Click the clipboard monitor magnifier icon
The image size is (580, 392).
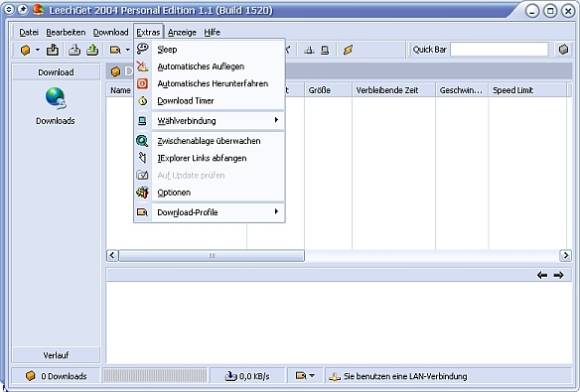pyautogui.click(x=142, y=141)
